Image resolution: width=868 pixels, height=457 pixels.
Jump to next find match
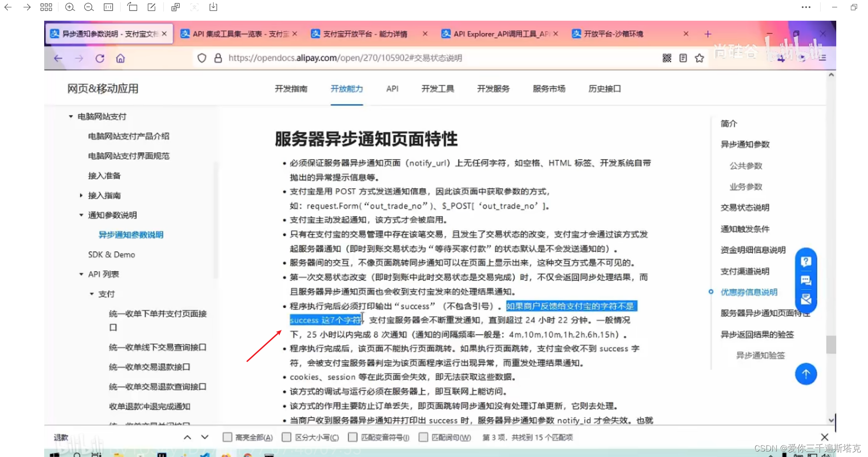pos(205,437)
